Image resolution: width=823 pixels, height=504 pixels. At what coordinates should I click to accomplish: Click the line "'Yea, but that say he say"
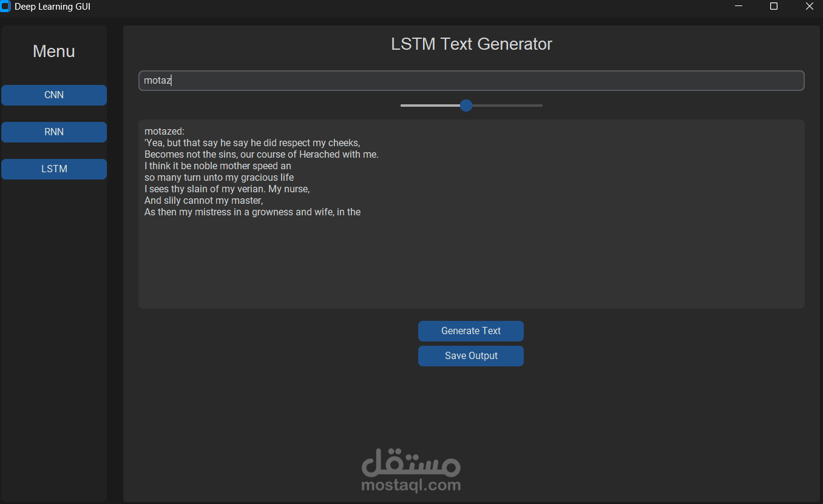point(252,143)
